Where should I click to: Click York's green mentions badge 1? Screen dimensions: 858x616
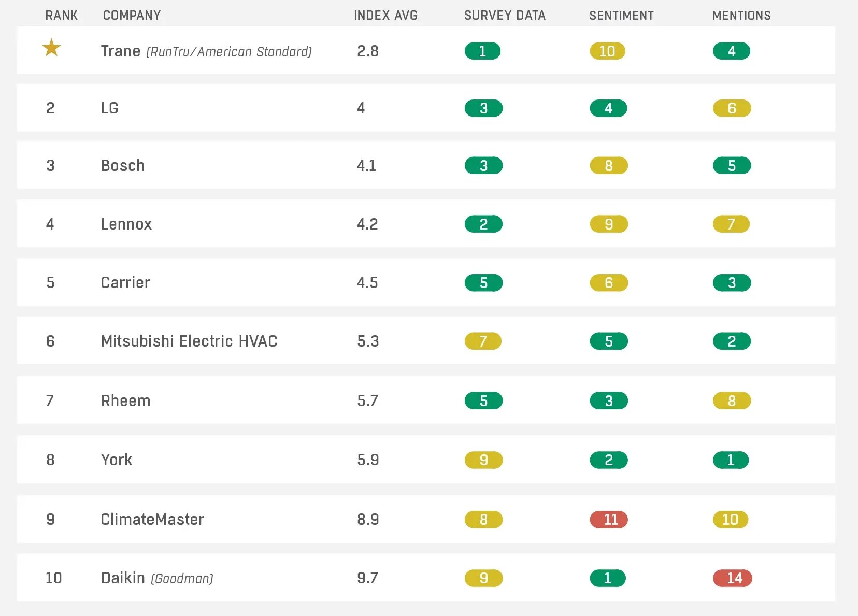tap(731, 460)
